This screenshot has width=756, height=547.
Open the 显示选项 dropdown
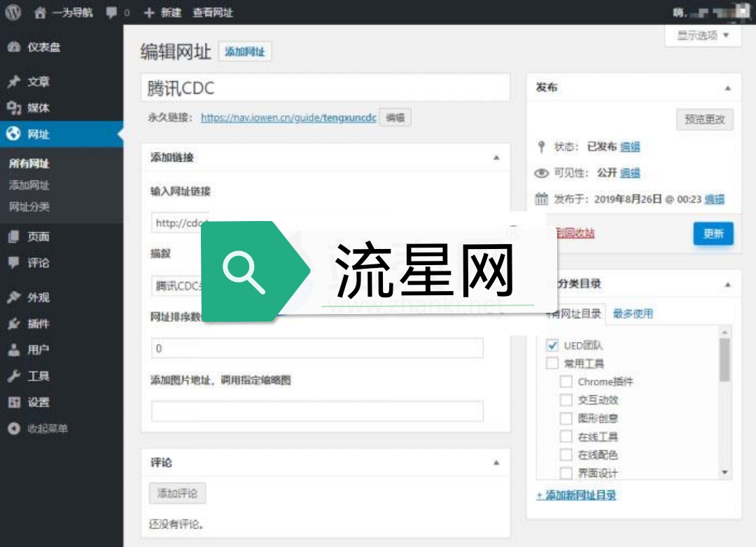pyautogui.click(x=703, y=35)
